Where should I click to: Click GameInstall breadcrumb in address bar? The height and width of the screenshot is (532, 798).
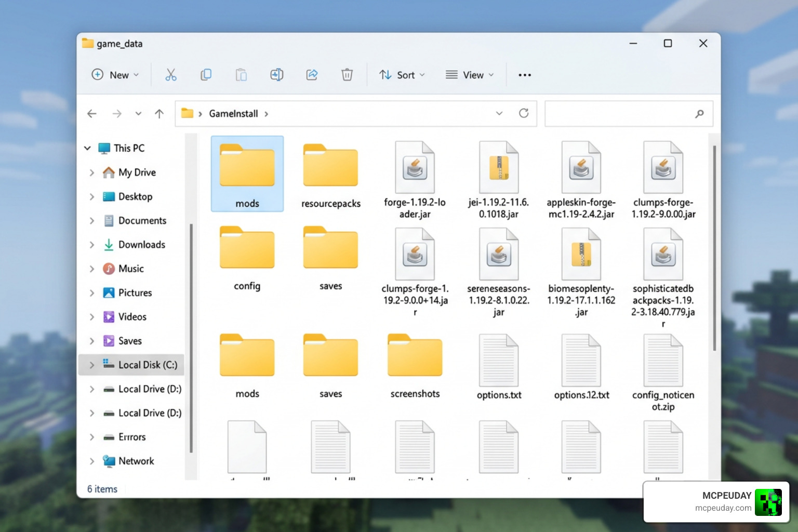click(233, 113)
